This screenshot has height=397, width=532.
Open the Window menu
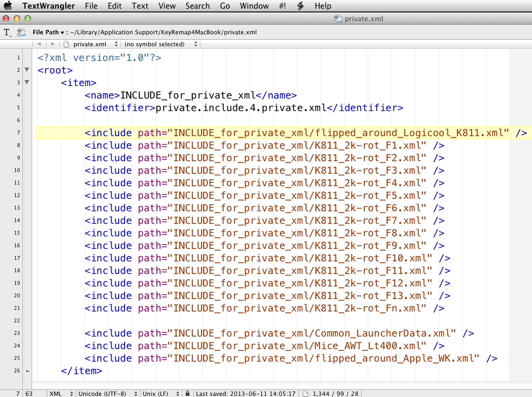pyautogui.click(x=254, y=6)
